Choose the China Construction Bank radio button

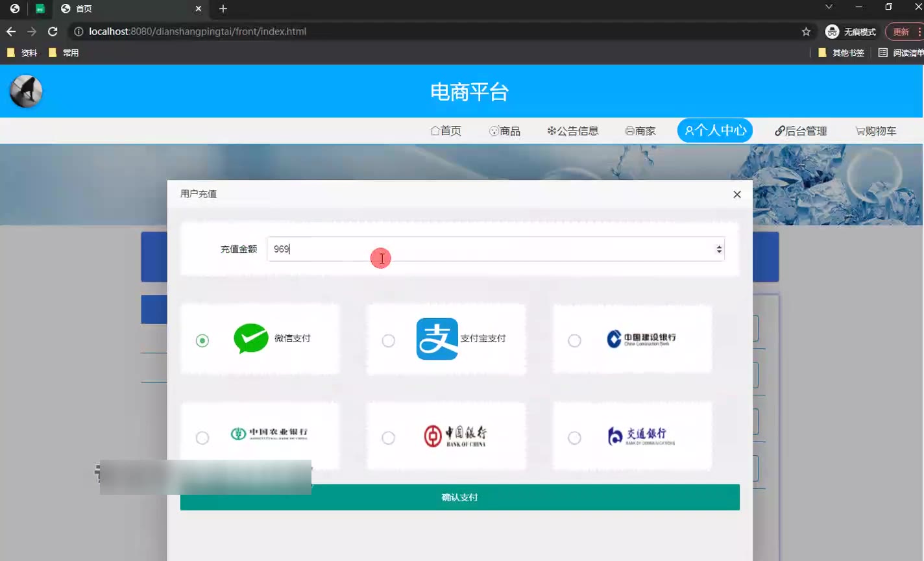point(574,340)
